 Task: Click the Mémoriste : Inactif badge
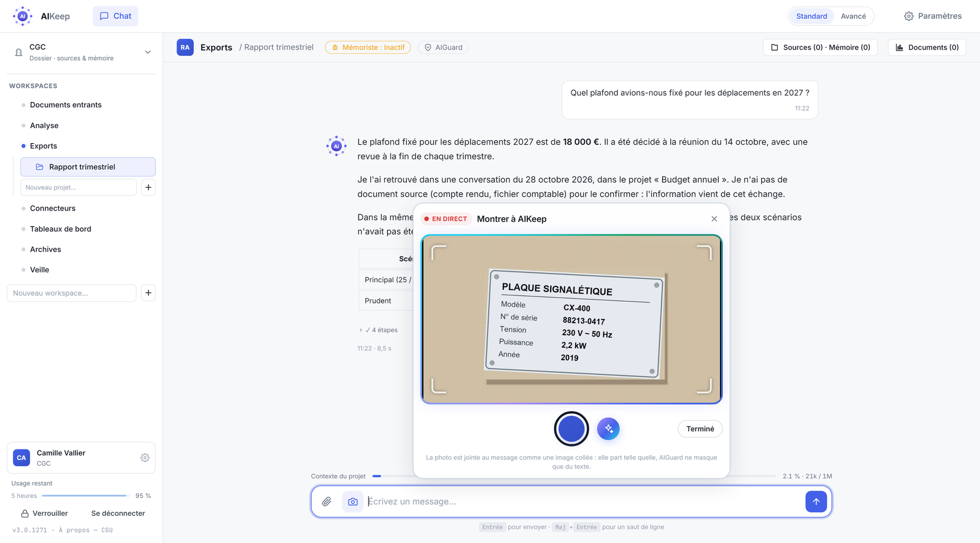pos(368,47)
